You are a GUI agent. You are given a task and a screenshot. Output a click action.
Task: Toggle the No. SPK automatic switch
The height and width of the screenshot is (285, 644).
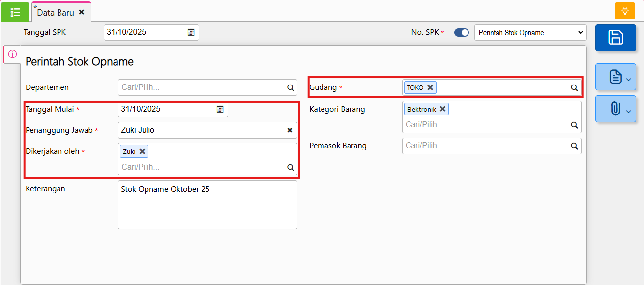461,33
